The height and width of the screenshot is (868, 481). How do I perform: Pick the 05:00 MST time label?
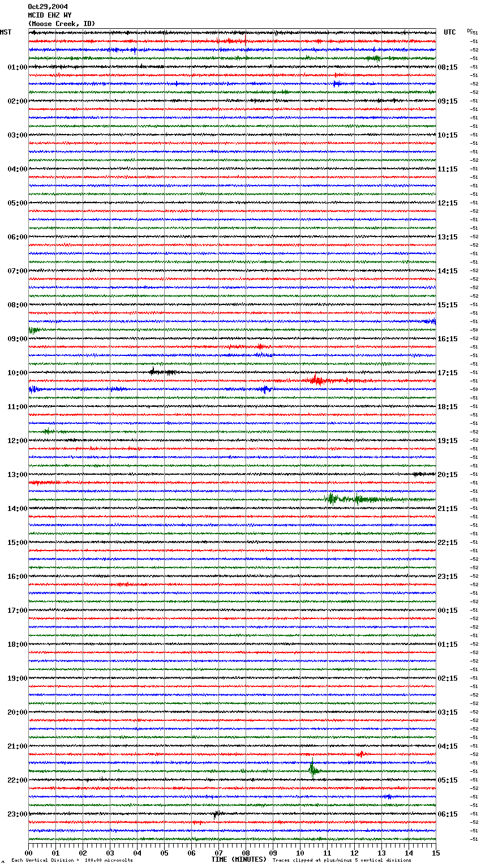tap(18, 203)
